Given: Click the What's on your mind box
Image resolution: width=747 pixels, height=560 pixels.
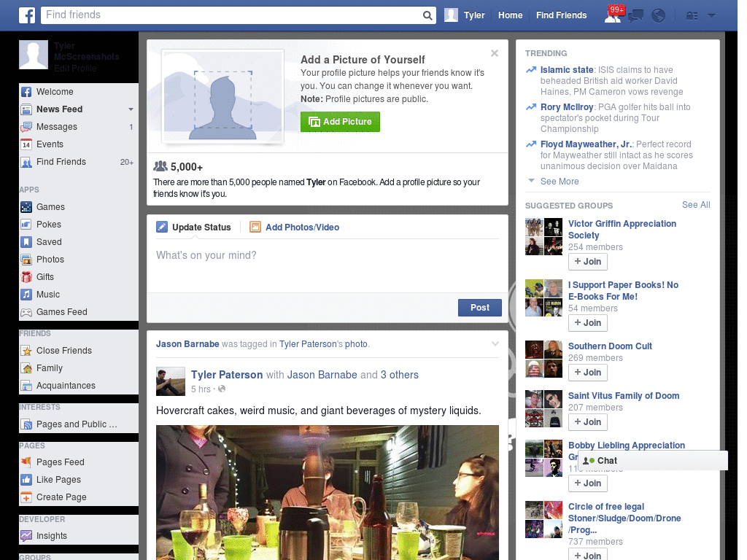Looking at the screenshot, I should tap(328, 267).
